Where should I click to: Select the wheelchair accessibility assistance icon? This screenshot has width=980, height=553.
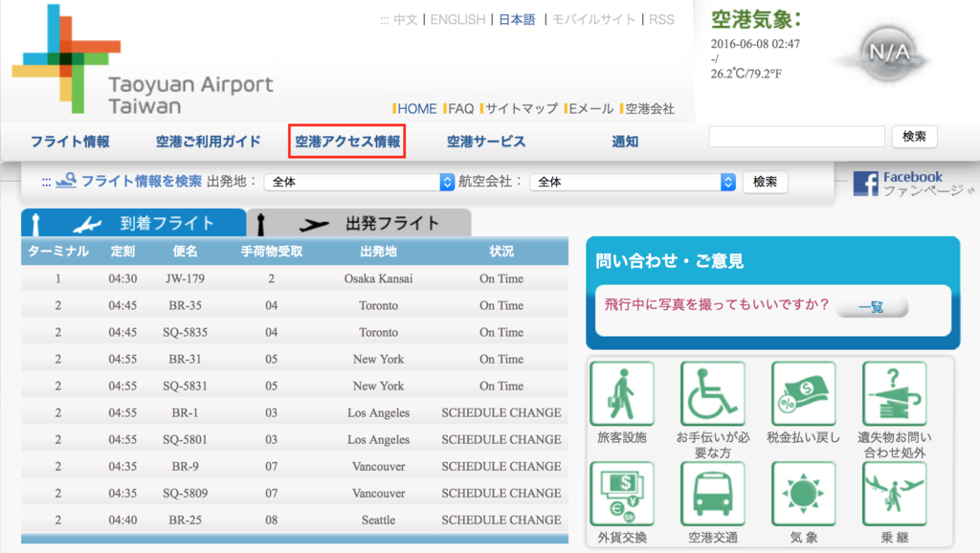pos(712,394)
